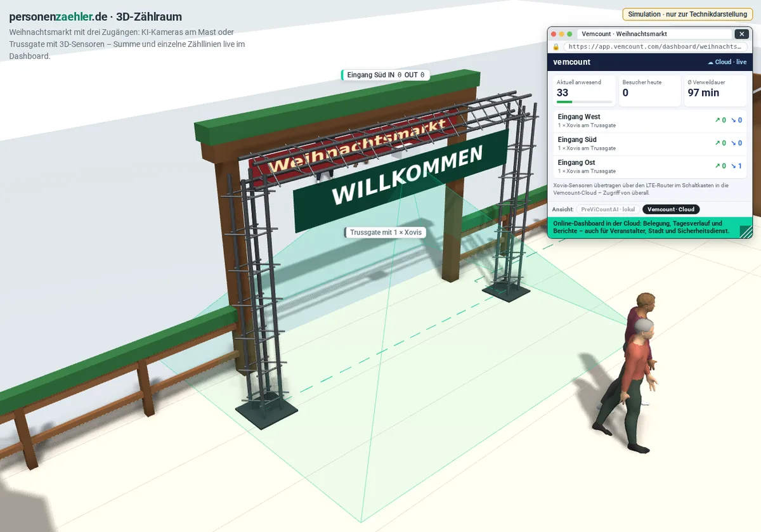Click the green IN arrow for Eingang Süd
Image resolution: width=761 pixels, height=532 pixels.
[x=720, y=143]
